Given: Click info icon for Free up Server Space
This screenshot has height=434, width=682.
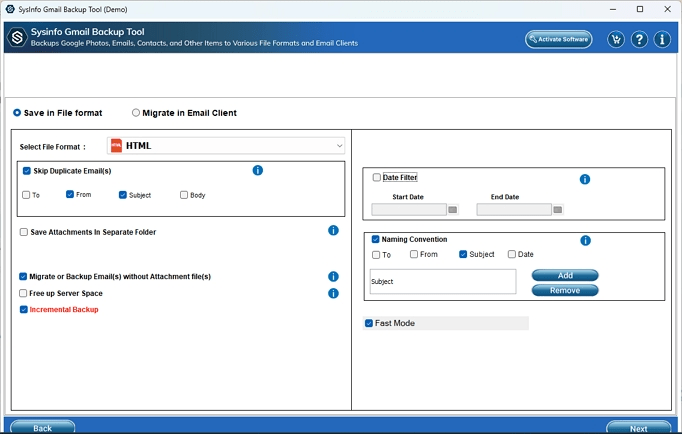Looking at the screenshot, I should 334,293.
